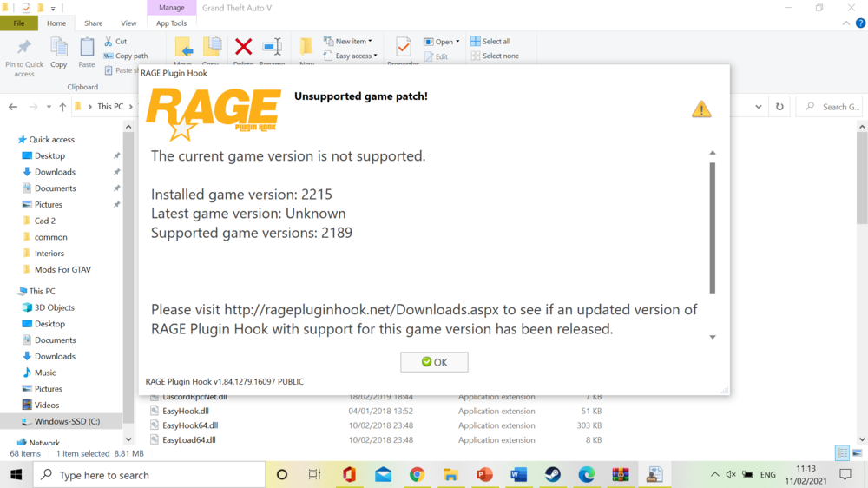Expand the address bar history dropdown

coord(758,107)
